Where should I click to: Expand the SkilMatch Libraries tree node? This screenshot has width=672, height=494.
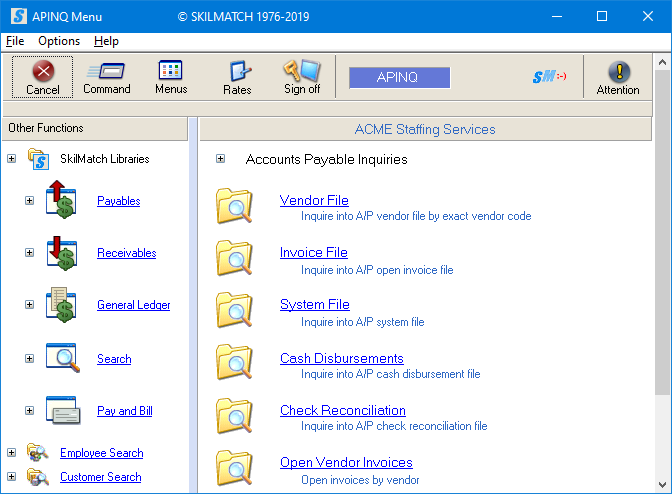[x=12, y=159]
